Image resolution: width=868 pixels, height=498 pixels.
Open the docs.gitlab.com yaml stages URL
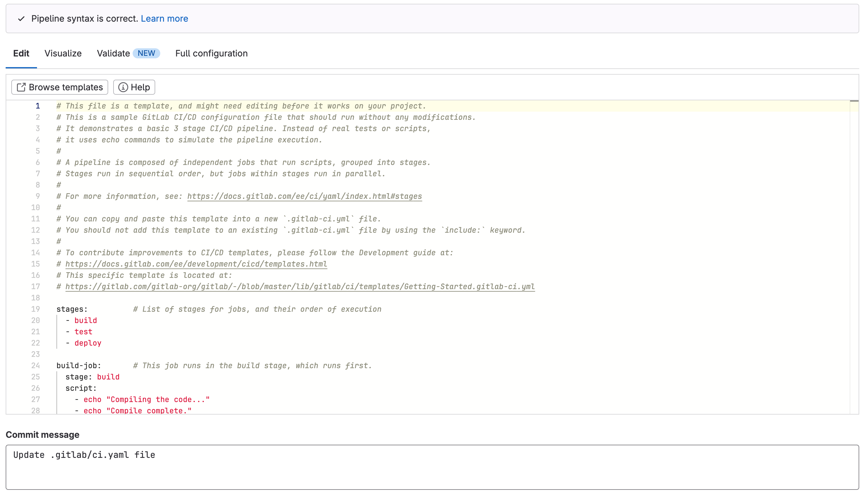[x=304, y=196]
